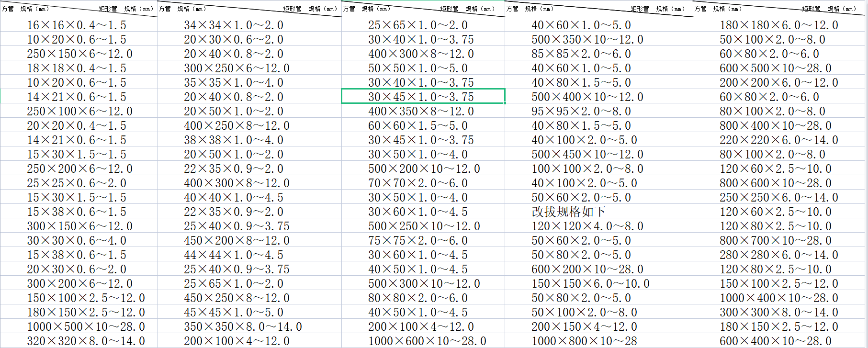
Task: Click the header cell above 16×16×0.4~1.5
Action: [x=79, y=9]
